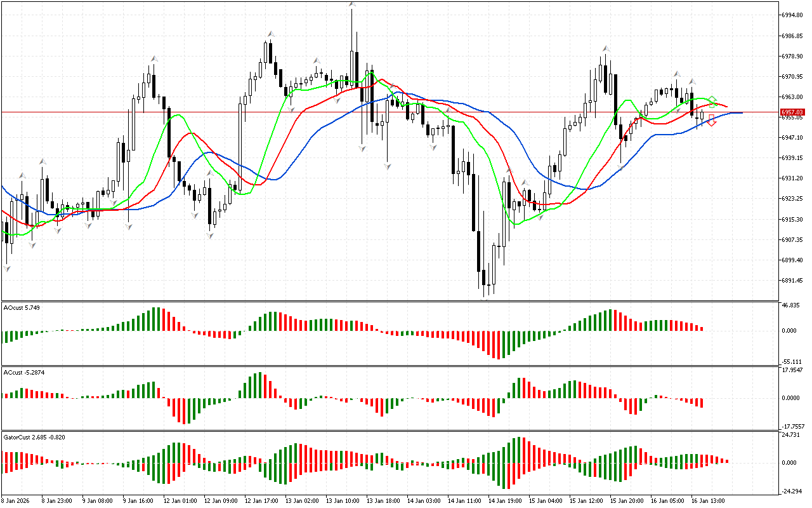This screenshot has height=508, width=812.
Task: Click the up-fractal arrow above the 15 Jan peak
Action: 606,48
